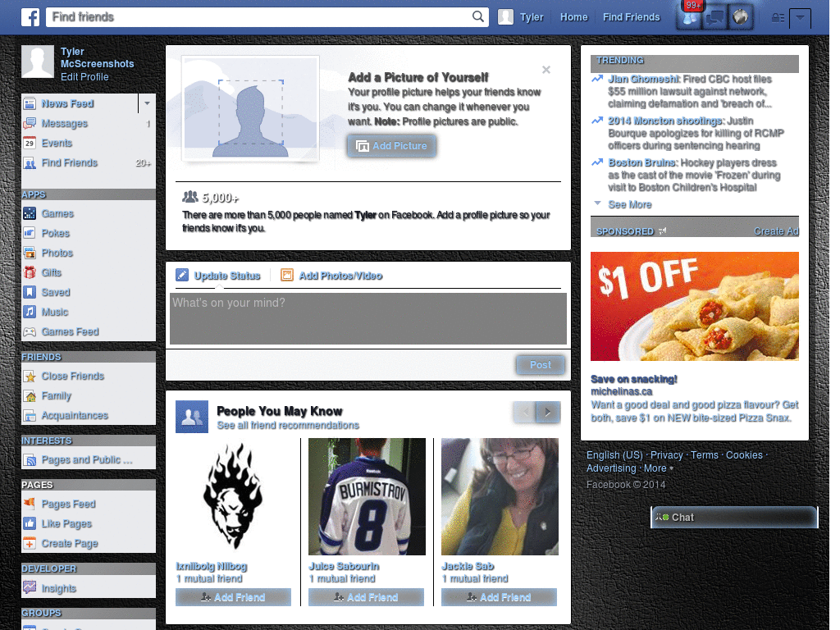Click Edit Profile link

click(x=84, y=76)
